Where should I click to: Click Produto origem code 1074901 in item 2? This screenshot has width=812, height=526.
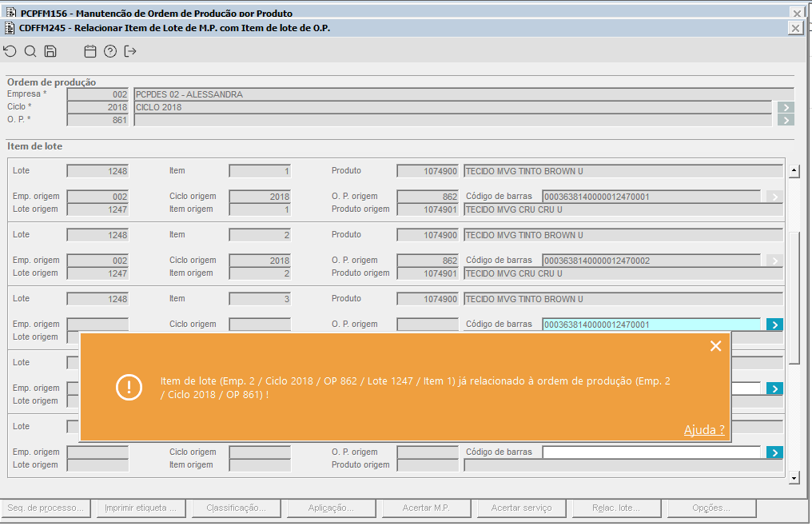click(428, 273)
